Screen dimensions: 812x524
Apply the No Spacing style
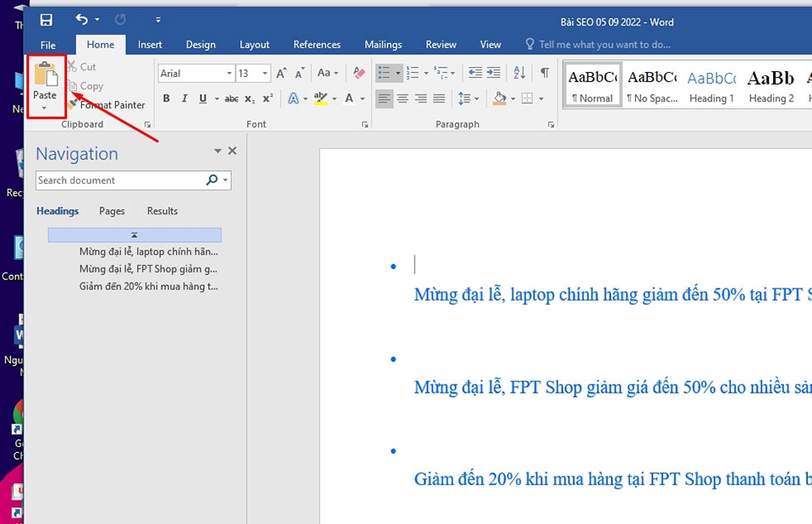(x=652, y=85)
